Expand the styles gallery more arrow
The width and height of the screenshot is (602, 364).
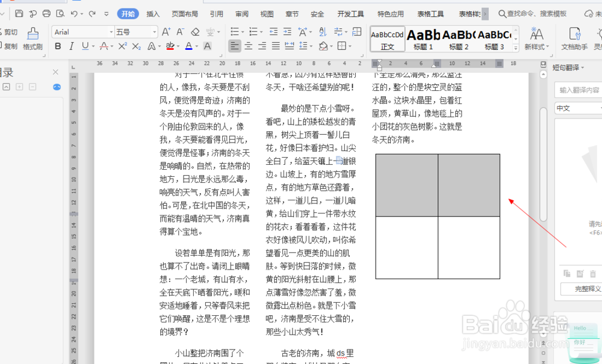[x=516, y=48]
